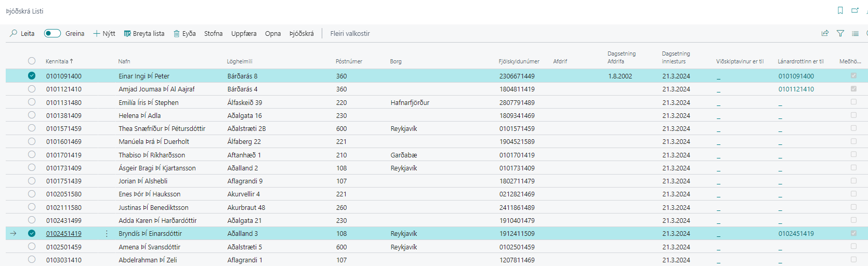The height and width of the screenshot is (266, 868).
Task: Open the Uppfæra menu
Action: click(244, 33)
